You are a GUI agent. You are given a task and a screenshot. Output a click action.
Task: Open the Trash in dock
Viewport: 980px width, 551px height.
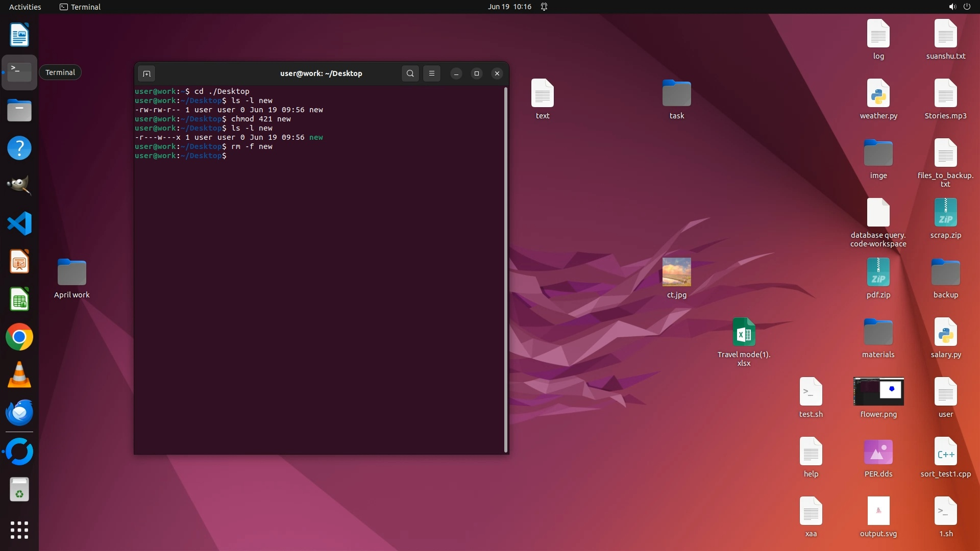19,490
